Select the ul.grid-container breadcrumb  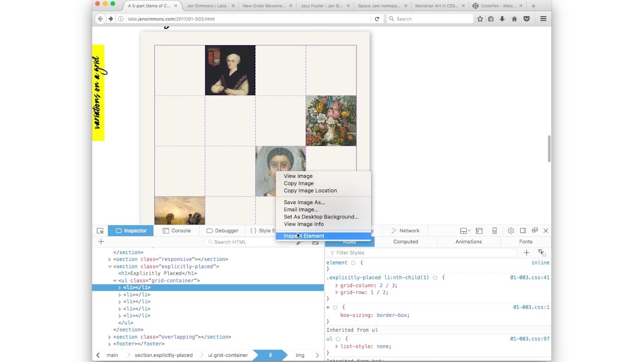point(227,355)
